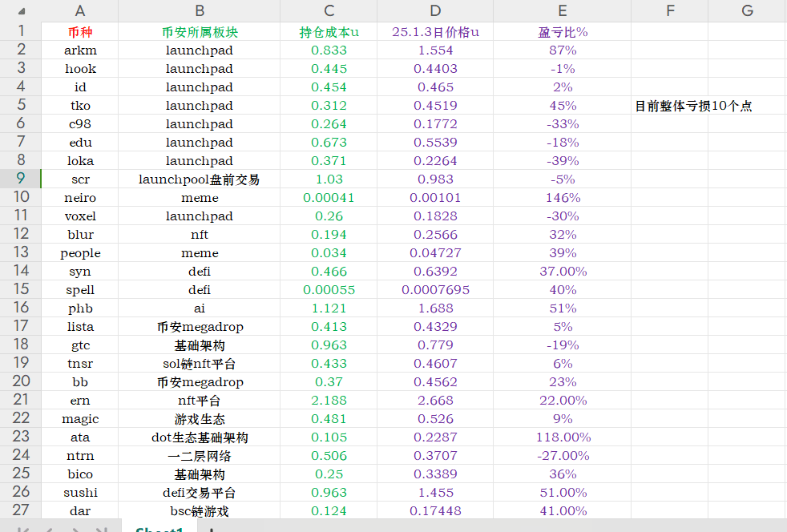787x532 pixels.
Task: Click the 游戏生态 cell for magic
Action: [x=200, y=418]
